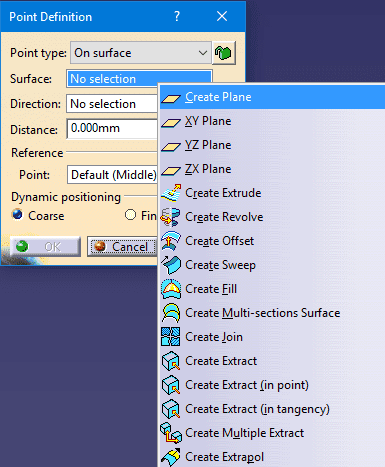Click the Reference Point Default (Middle) field
The image size is (385, 467).
(112, 175)
